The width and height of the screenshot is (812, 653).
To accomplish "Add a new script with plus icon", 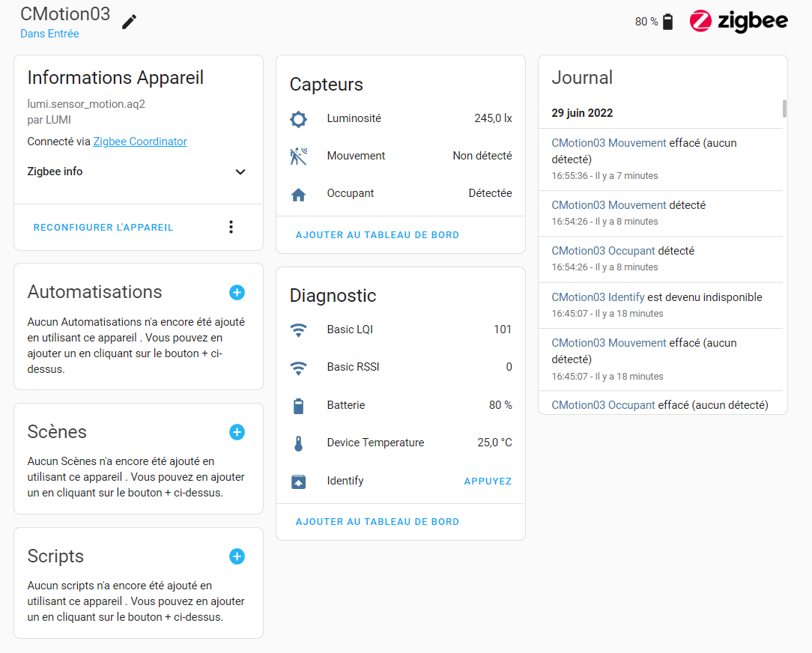I will tap(237, 556).
